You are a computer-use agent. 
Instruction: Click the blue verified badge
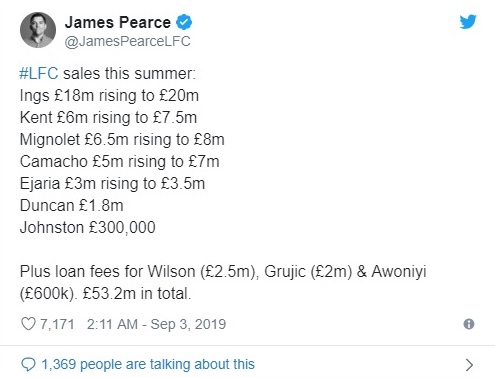(184, 22)
